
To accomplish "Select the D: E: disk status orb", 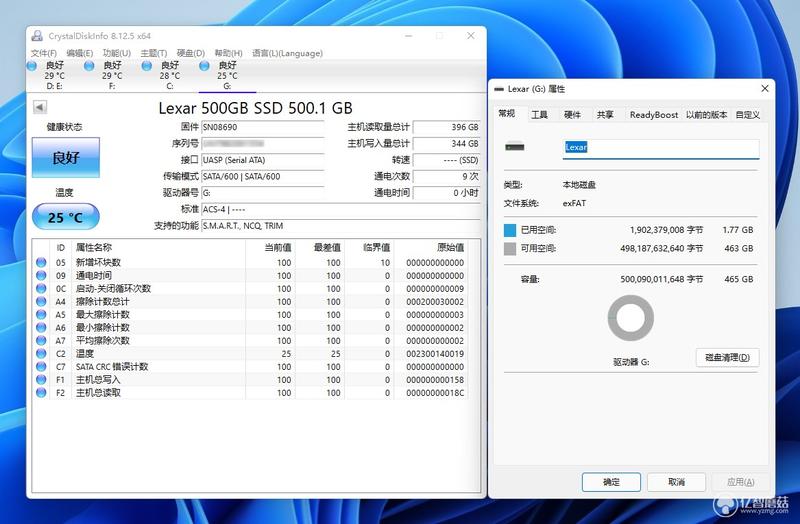I will tap(32, 65).
